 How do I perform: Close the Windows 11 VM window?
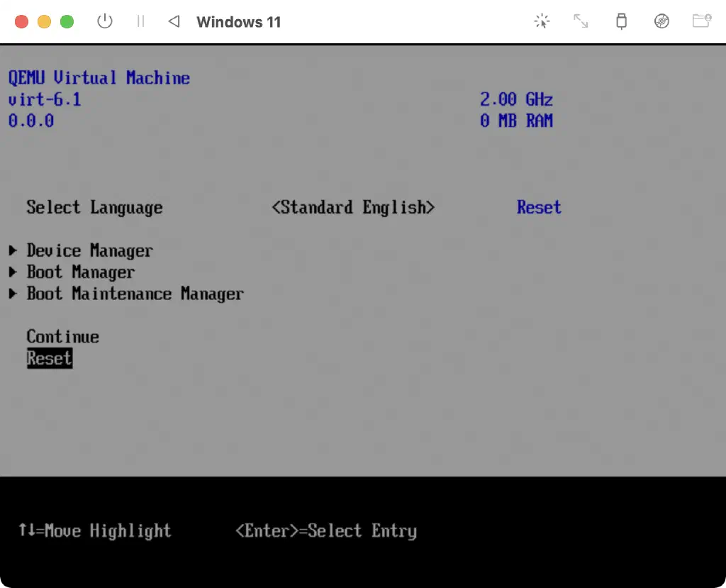coord(21,21)
